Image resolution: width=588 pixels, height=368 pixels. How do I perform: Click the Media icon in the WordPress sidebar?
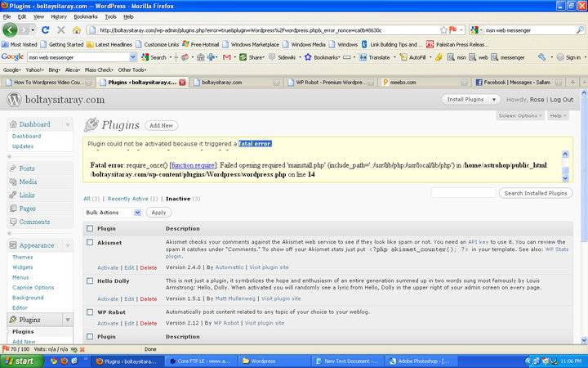pos(12,182)
